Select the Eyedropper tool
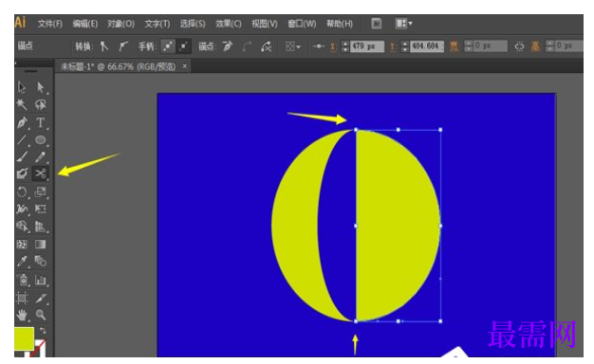Viewport: 594px width, 364px height. 22,261
